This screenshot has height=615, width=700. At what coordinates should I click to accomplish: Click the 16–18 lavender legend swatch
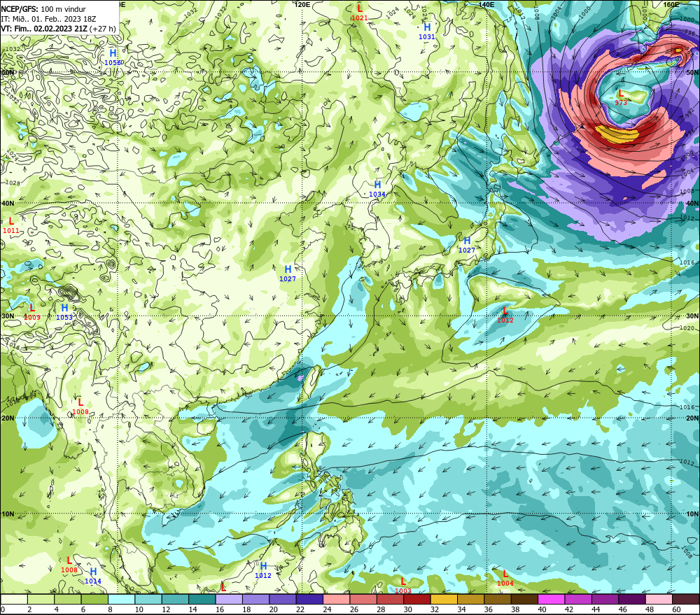point(229,599)
